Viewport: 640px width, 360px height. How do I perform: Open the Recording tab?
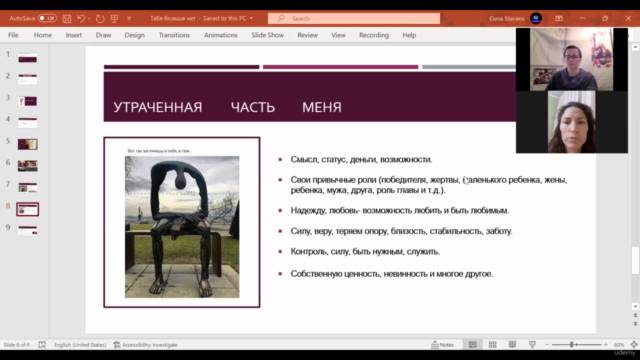374,35
